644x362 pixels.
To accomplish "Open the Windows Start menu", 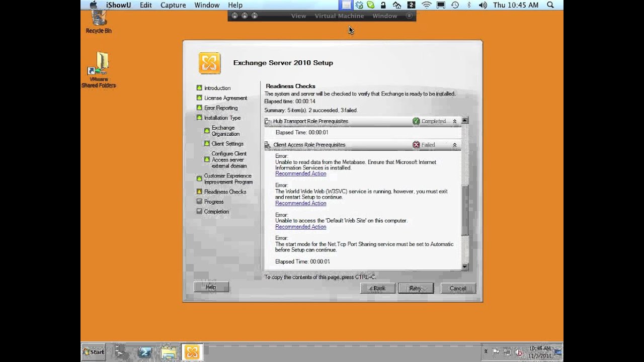I will (x=94, y=352).
